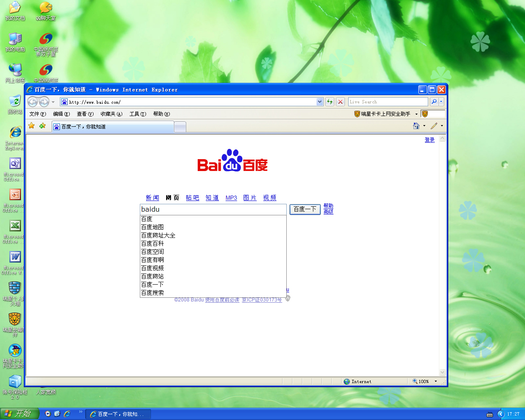Refresh the page with the green arrows icon

click(330, 102)
